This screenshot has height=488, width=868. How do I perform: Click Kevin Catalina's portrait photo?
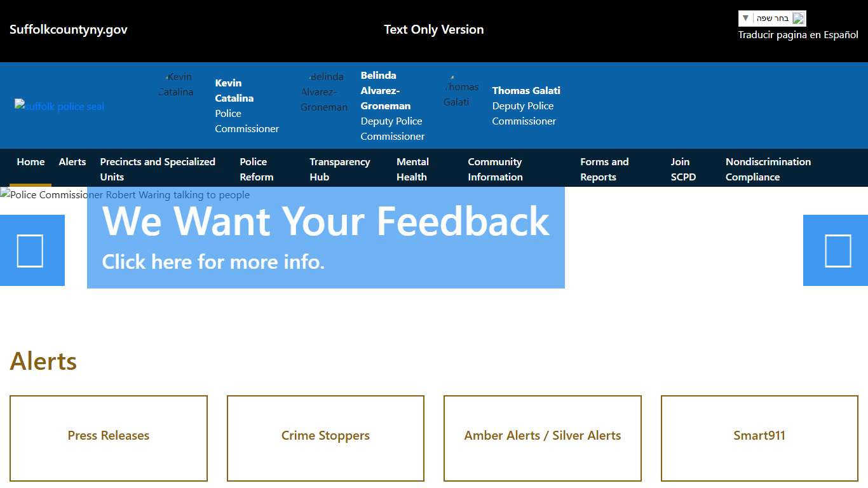pos(176,85)
